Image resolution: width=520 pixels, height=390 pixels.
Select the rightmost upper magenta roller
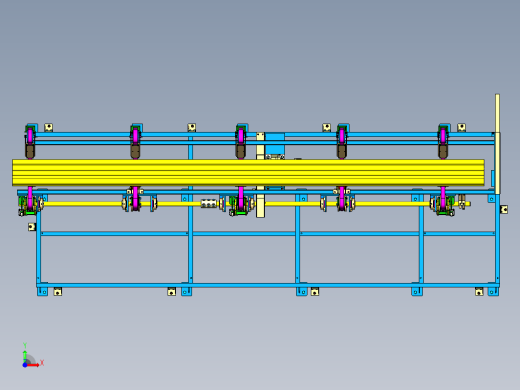[443, 135]
